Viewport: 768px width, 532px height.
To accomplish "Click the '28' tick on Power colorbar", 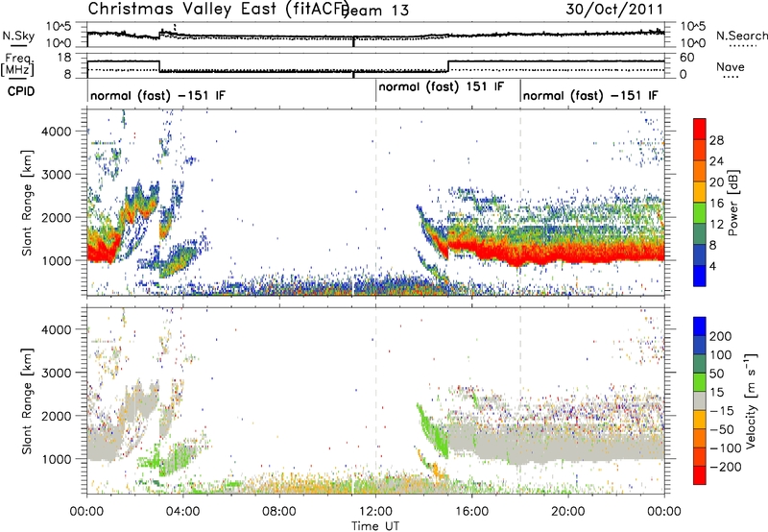I will tap(716, 140).
